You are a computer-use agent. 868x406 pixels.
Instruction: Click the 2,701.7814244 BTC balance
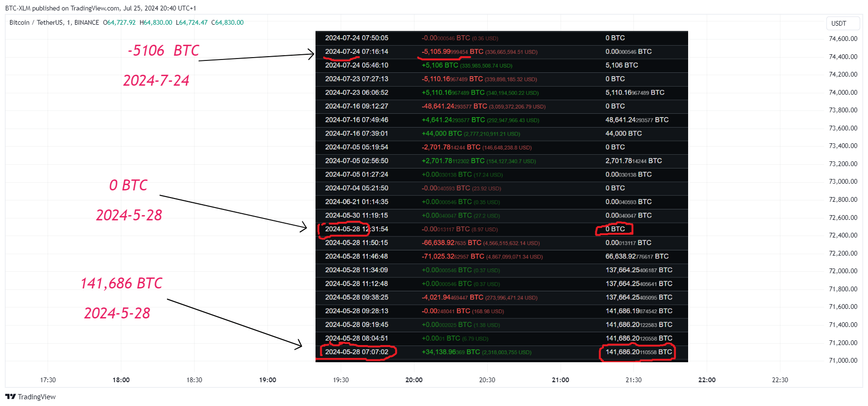[634, 161]
